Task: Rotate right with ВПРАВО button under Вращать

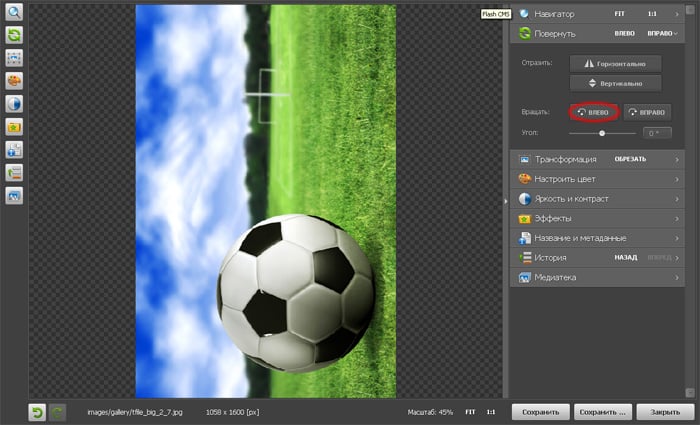Action: click(x=647, y=112)
